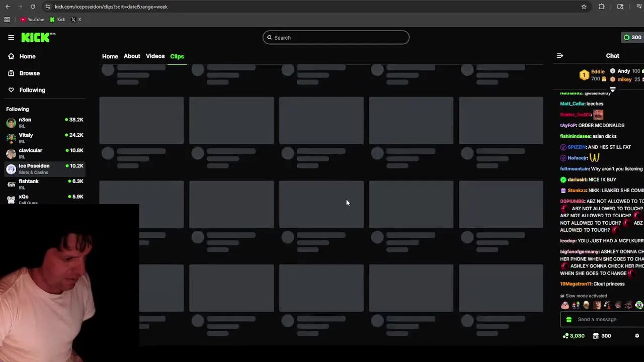Open the Kick bookmark
644x362 pixels.
tap(57, 20)
